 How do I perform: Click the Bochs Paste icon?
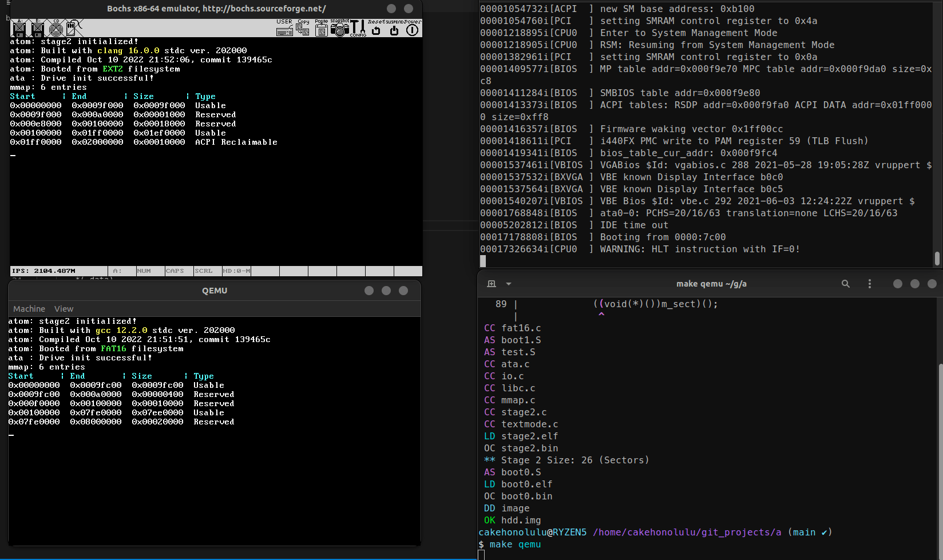[x=322, y=27]
